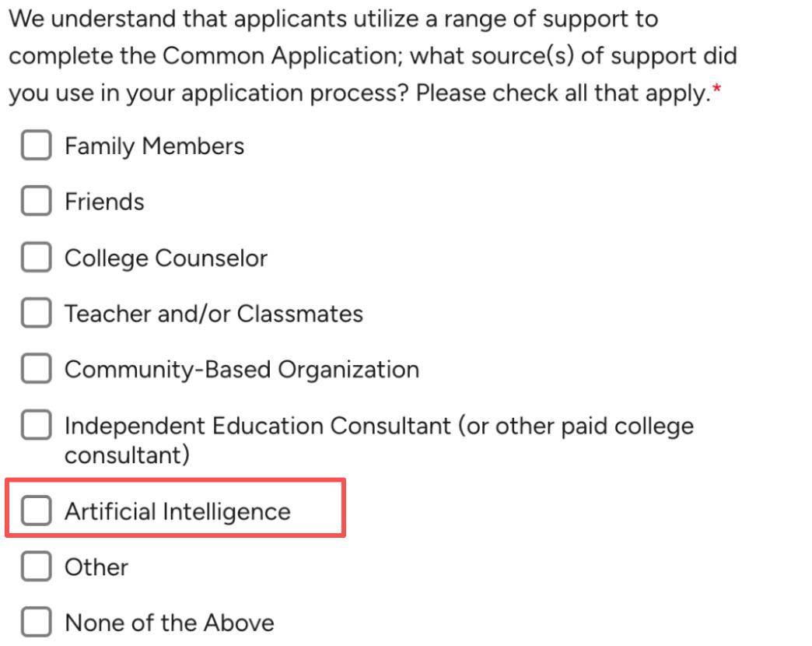Click the 'Teacher and/or Classmates' label
The height and width of the screenshot is (646, 812).
point(213,314)
